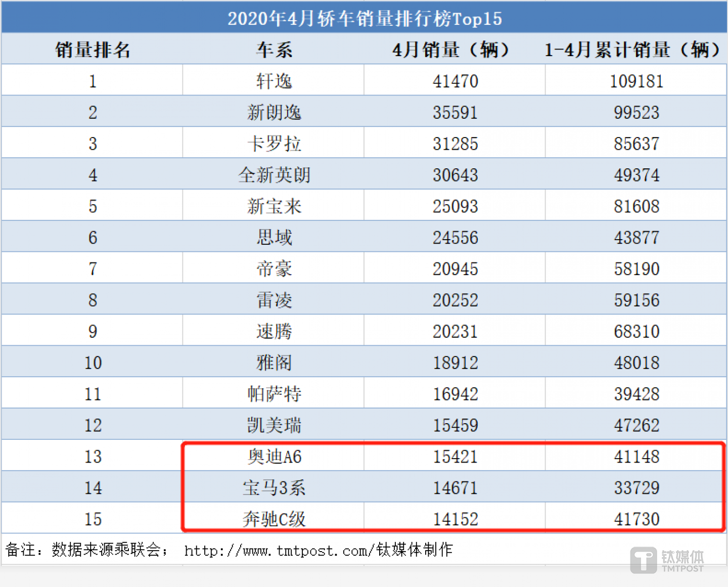Click the car name '思域'
Viewport: 728px width, 587px height.
274,238
